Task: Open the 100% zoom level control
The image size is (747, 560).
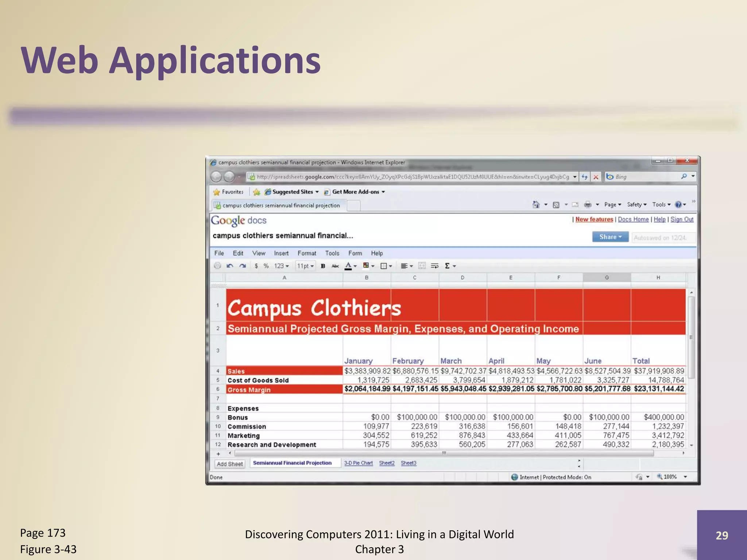Action: pos(672,477)
